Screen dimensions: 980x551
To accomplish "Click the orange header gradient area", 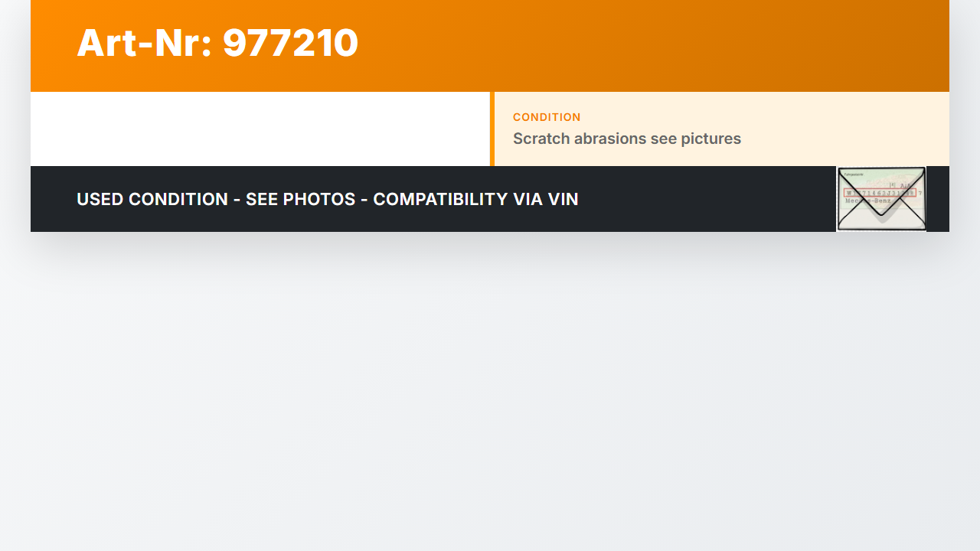I will (x=651, y=46).
